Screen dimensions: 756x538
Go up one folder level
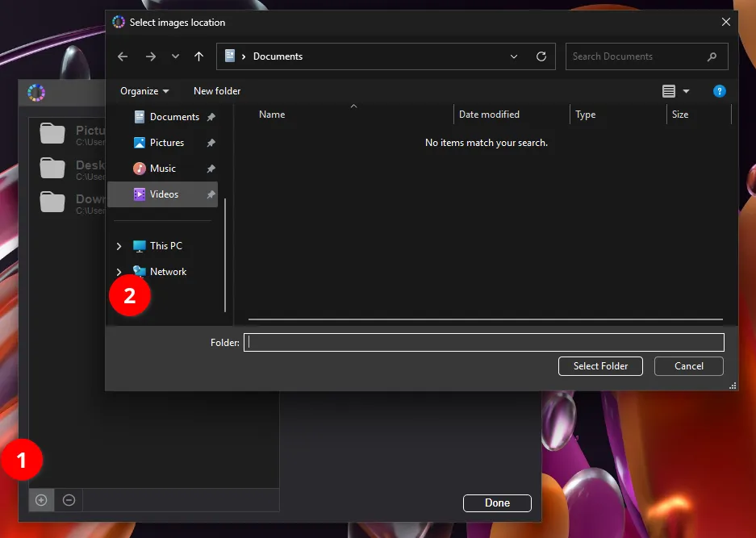(198, 56)
